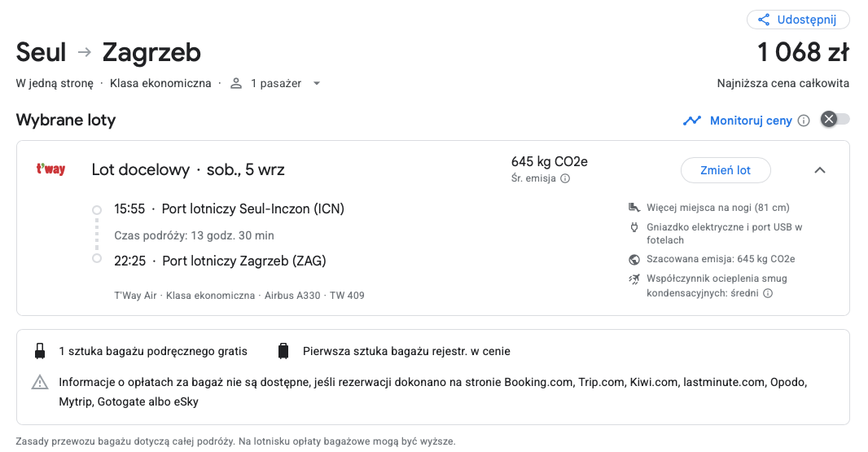This screenshot has width=868, height=452.
Task: Click the globe emission estimate icon
Action: [634, 259]
